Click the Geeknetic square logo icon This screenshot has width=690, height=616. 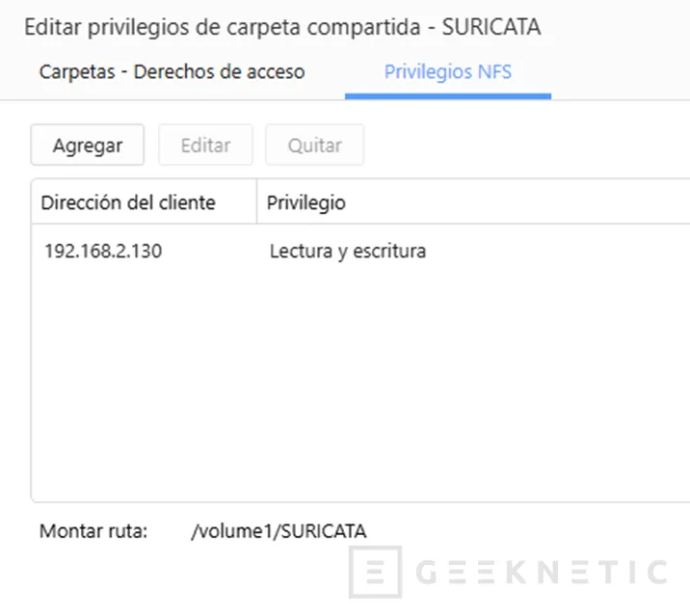click(375, 572)
